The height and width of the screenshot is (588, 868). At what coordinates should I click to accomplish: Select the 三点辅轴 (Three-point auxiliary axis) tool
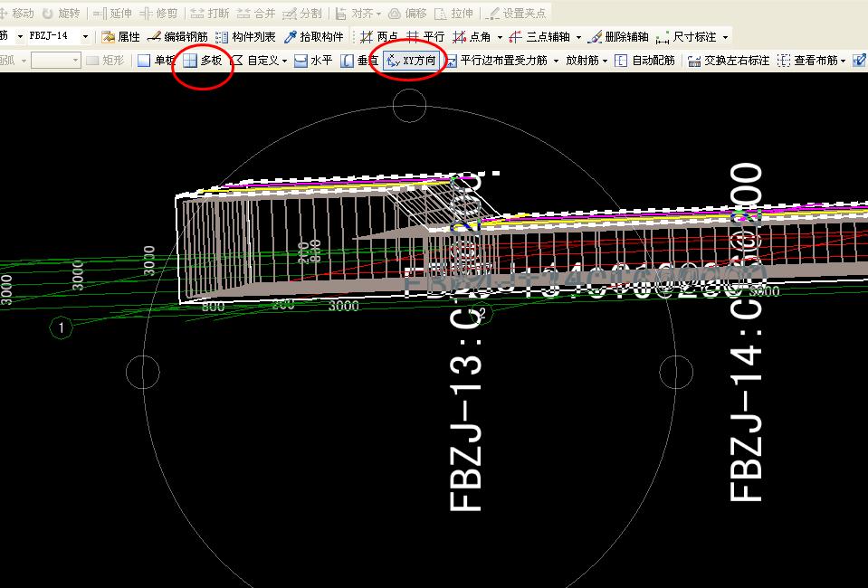tap(539, 36)
